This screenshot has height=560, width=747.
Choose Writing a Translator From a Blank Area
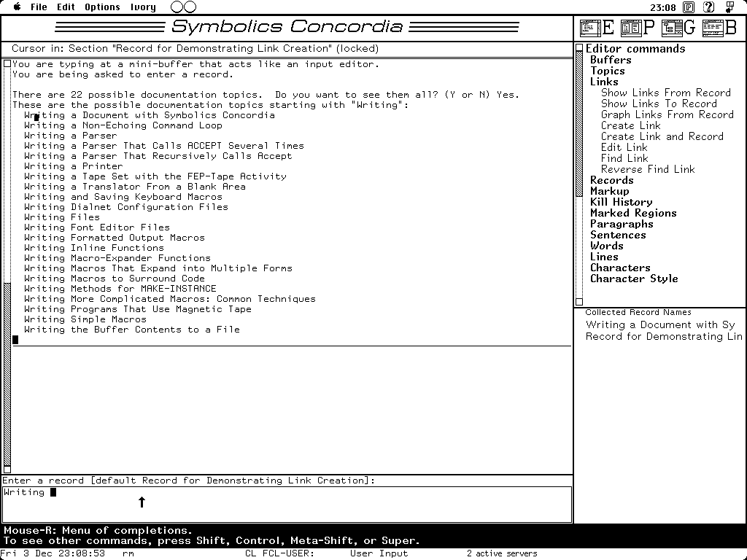pos(135,187)
